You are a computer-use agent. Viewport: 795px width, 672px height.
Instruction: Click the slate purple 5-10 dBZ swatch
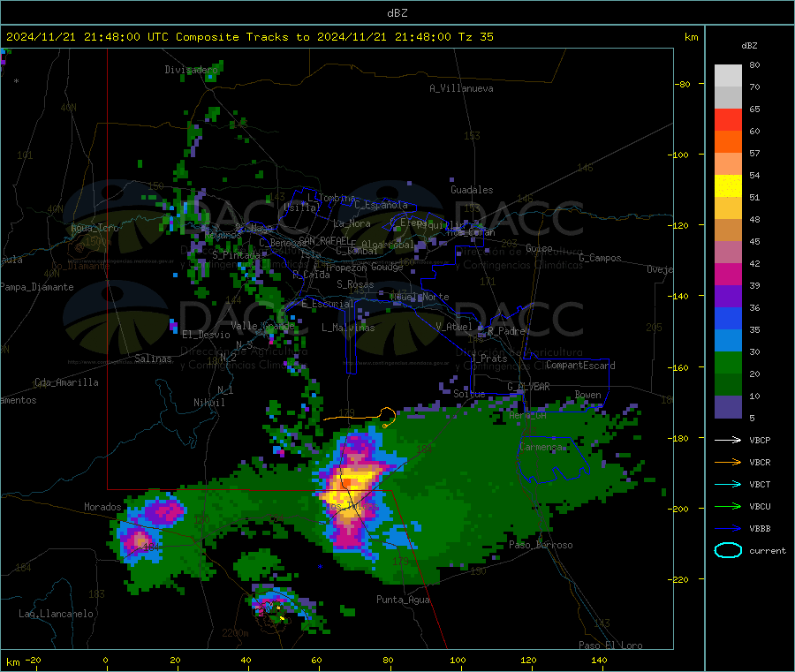click(x=728, y=407)
